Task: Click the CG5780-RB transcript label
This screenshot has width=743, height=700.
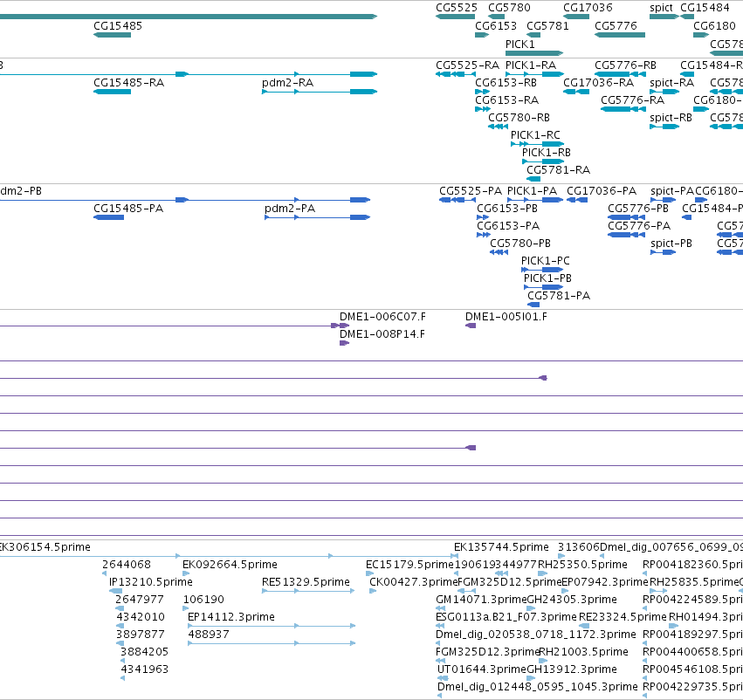Action: click(519, 118)
